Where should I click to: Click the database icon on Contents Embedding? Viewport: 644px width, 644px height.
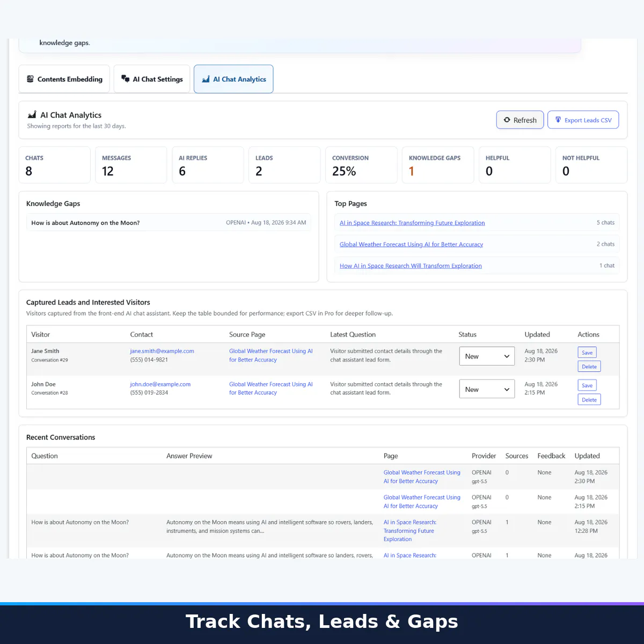coord(31,79)
